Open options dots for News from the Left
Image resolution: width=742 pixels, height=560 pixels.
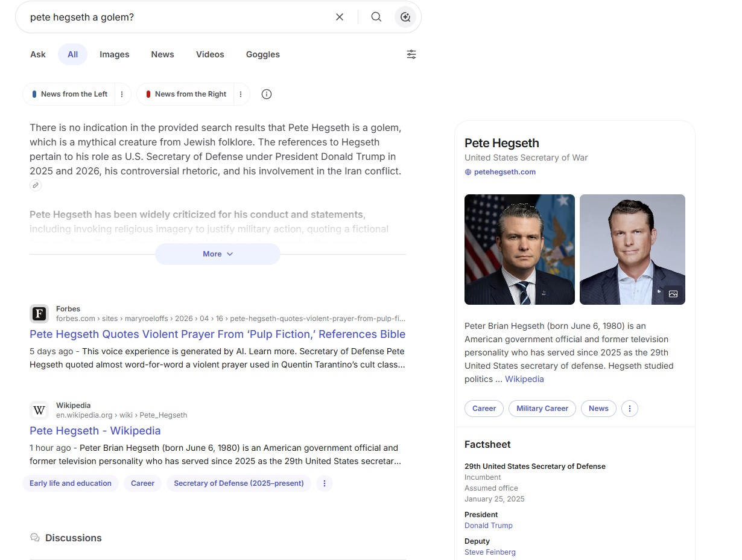click(122, 94)
